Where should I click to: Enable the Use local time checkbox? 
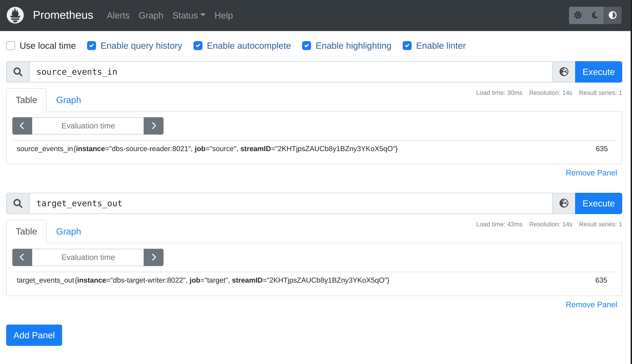pyautogui.click(x=10, y=45)
